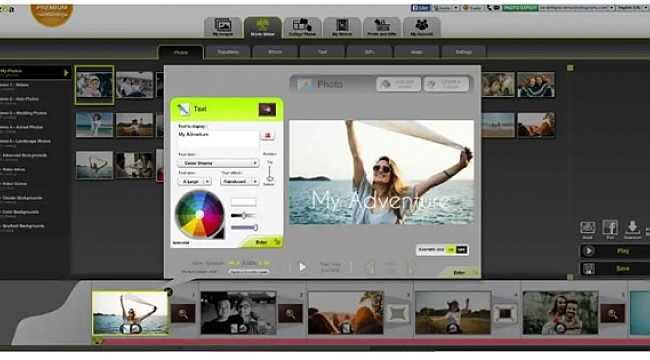Turn automatic crop OFF
The height and width of the screenshot is (360, 650).
[x=461, y=250]
